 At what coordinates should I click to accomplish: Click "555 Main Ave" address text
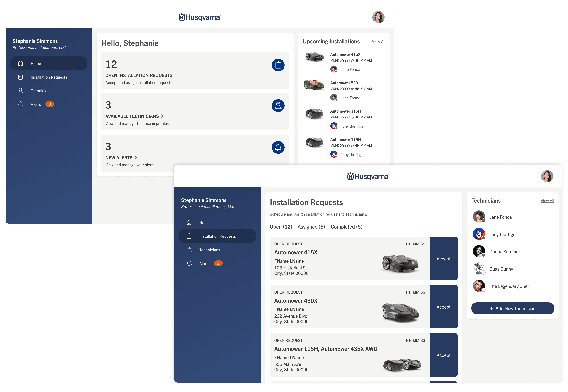[x=288, y=364]
